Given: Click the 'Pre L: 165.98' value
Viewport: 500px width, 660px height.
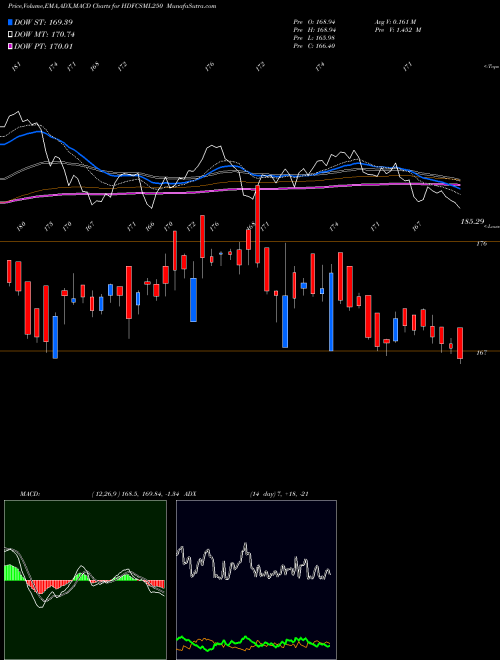Looking at the screenshot, I should pyautogui.click(x=314, y=38).
